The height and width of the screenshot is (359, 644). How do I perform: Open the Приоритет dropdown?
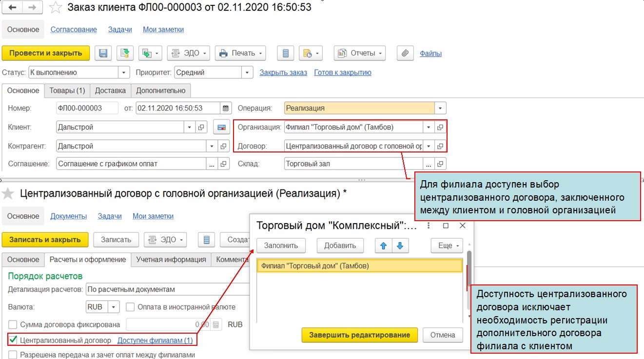248,73
